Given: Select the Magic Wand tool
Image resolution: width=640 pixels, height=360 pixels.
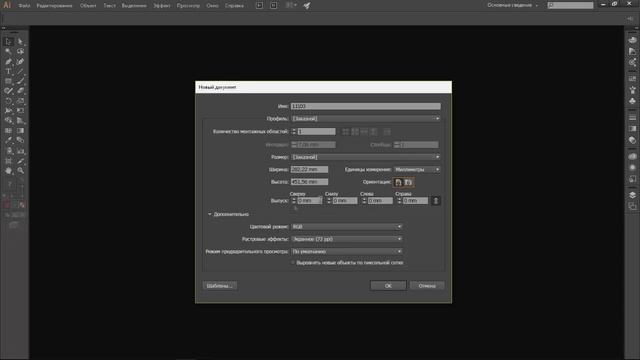Looking at the screenshot, I should coord(8,51).
